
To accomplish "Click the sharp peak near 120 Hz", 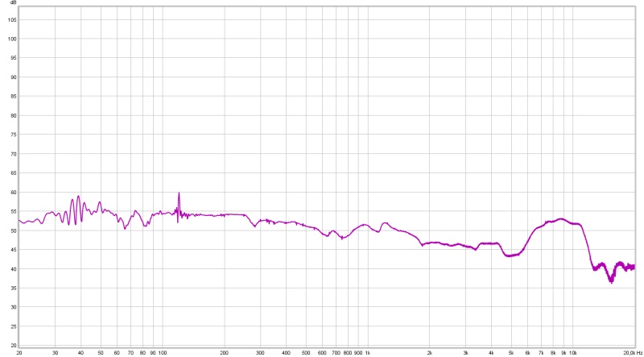I will (x=179, y=193).
